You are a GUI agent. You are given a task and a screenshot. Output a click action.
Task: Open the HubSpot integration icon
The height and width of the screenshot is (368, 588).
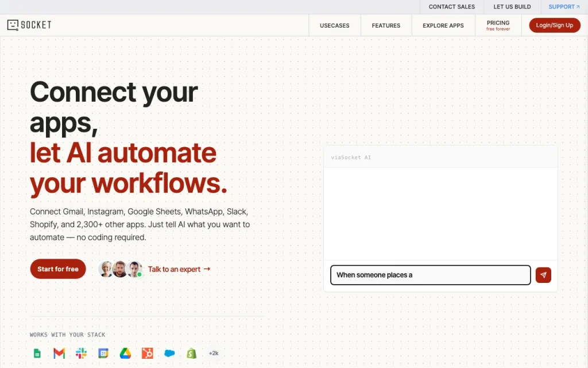click(148, 354)
